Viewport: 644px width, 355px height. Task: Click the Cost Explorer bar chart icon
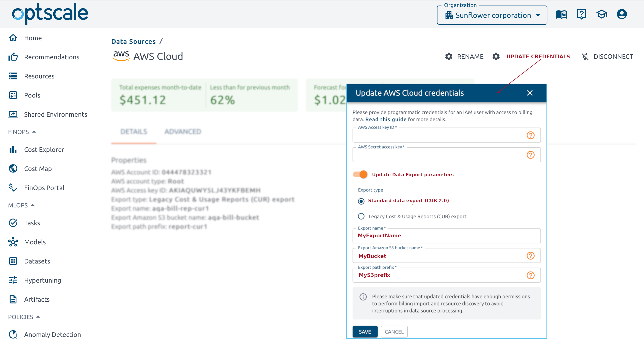click(x=13, y=149)
